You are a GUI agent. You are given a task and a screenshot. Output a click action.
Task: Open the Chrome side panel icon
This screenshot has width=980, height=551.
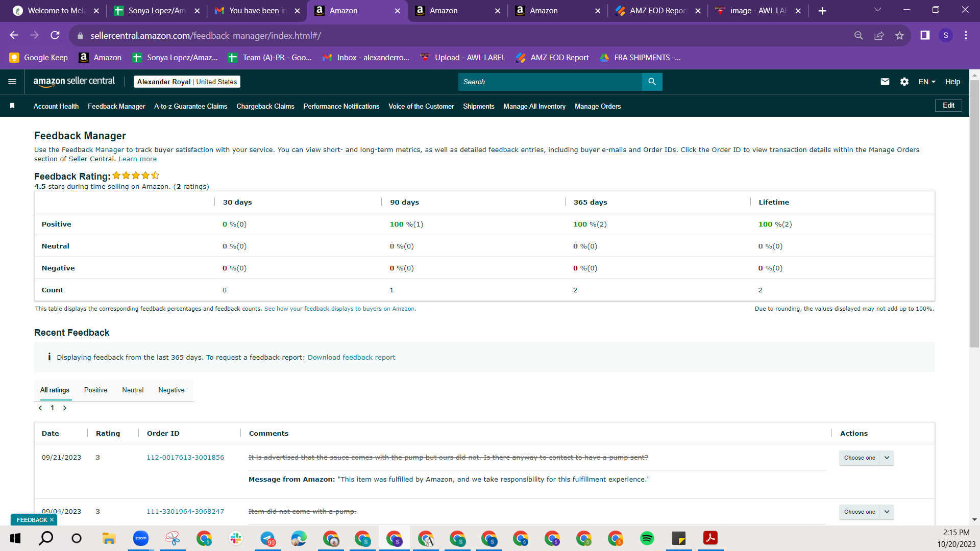[925, 35]
